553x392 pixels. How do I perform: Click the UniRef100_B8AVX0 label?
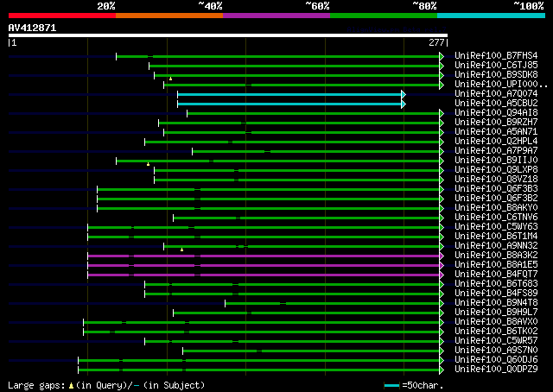pyautogui.click(x=496, y=322)
